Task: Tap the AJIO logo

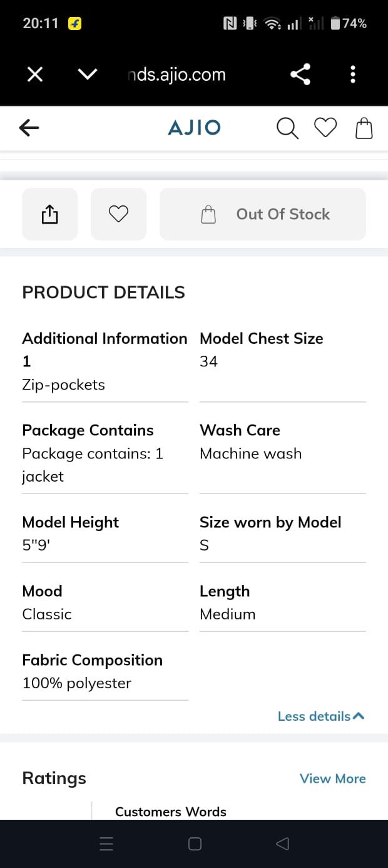Action: tap(195, 128)
